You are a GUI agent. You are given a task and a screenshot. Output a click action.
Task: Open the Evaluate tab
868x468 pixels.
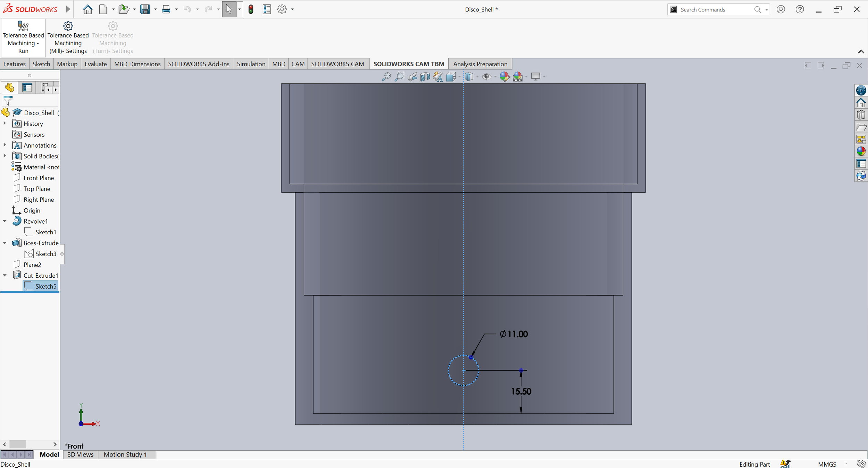(95, 64)
